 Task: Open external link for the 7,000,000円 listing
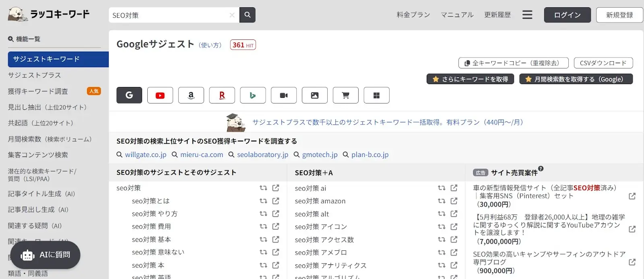pos(632,229)
